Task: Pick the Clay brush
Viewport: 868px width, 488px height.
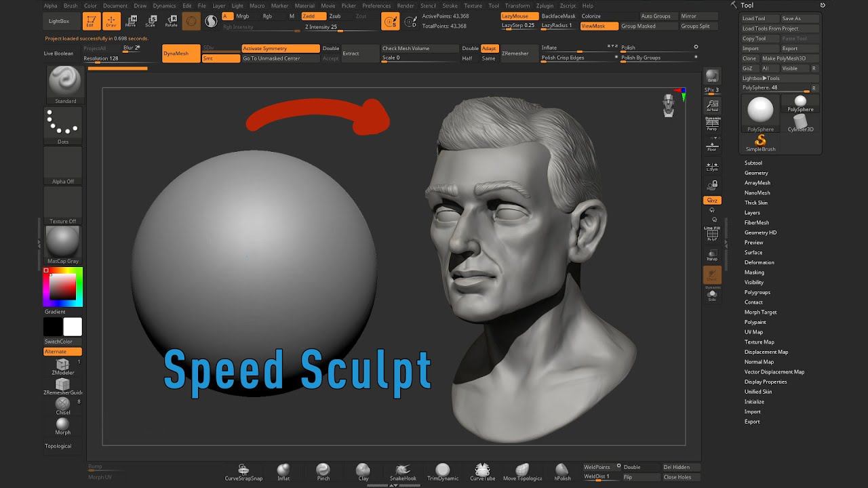Action: tap(363, 472)
